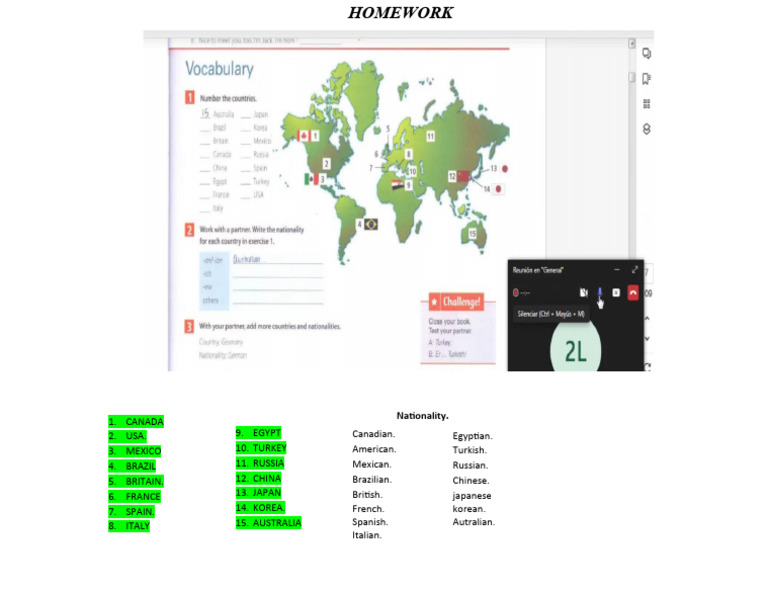Screen dimensions: 768x594
Task: Click the Egypt flag on the map
Action: (397, 185)
